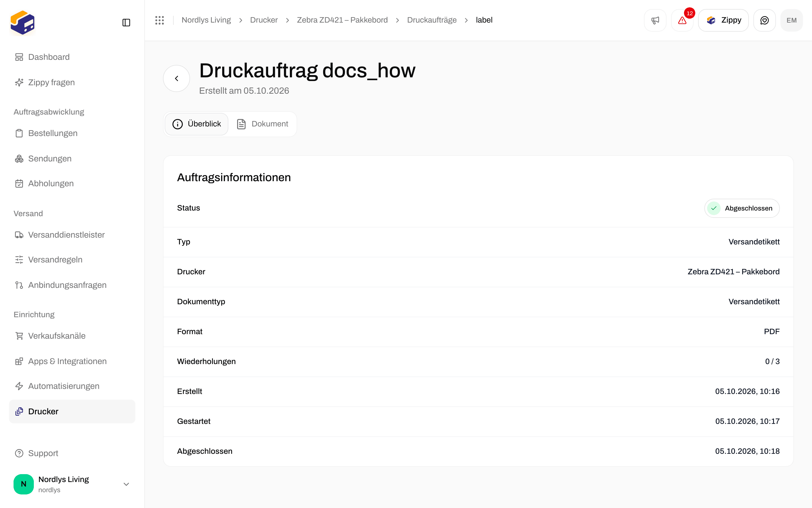
Task: Click the green N organization avatar
Action: (x=23, y=484)
